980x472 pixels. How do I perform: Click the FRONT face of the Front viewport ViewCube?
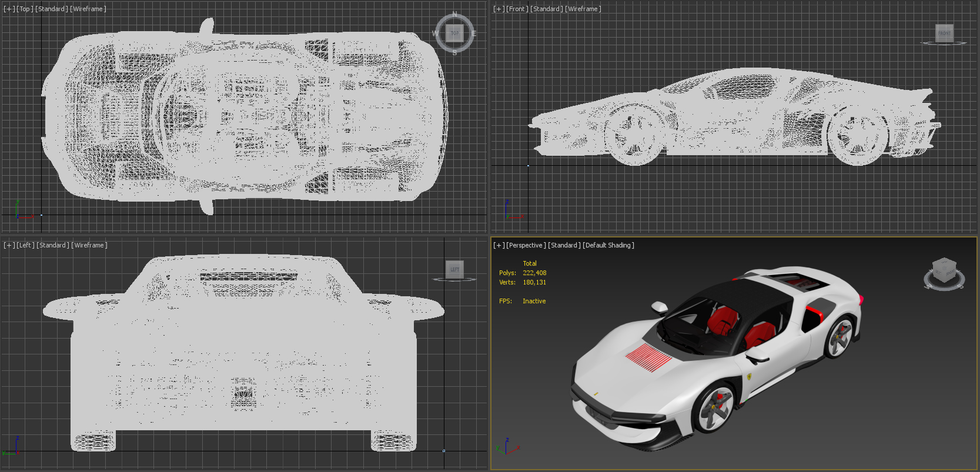pos(944,33)
